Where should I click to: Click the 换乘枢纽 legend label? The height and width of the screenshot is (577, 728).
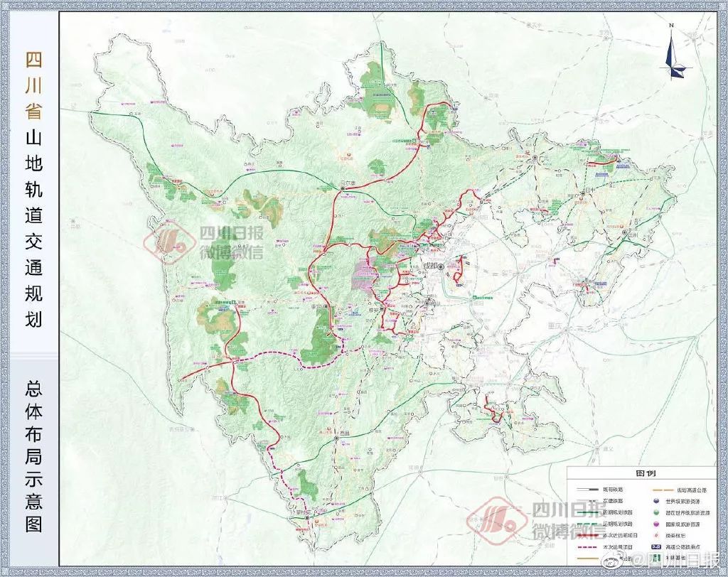(677, 536)
